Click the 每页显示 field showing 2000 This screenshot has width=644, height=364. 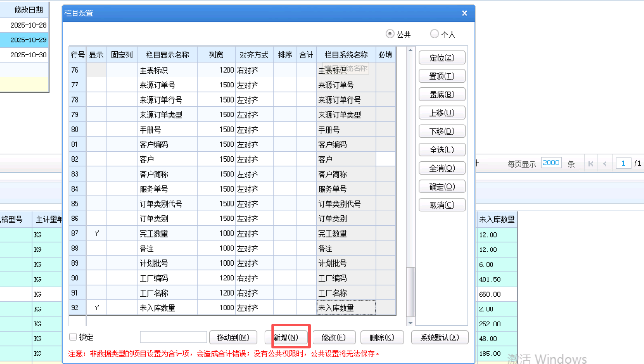pyautogui.click(x=551, y=163)
